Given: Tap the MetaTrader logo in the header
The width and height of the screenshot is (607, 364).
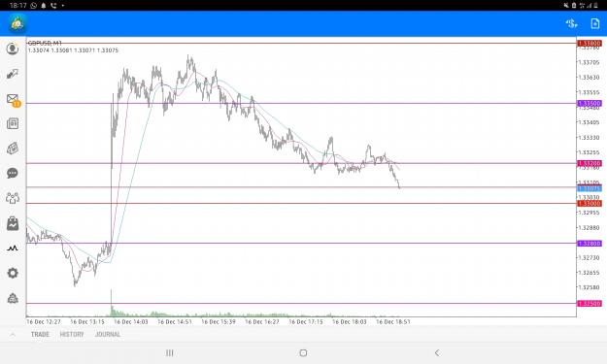Looking at the screenshot, I should click(x=17, y=23).
